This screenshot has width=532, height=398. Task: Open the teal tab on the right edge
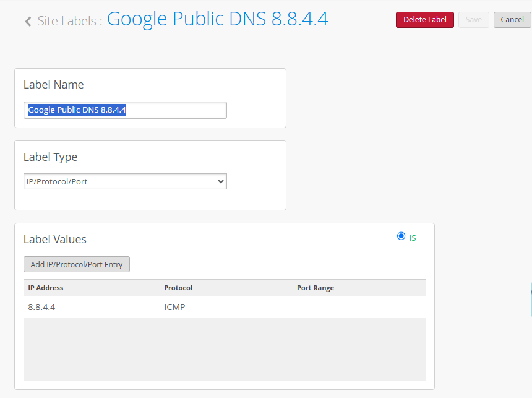pyautogui.click(x=531, y=300)
